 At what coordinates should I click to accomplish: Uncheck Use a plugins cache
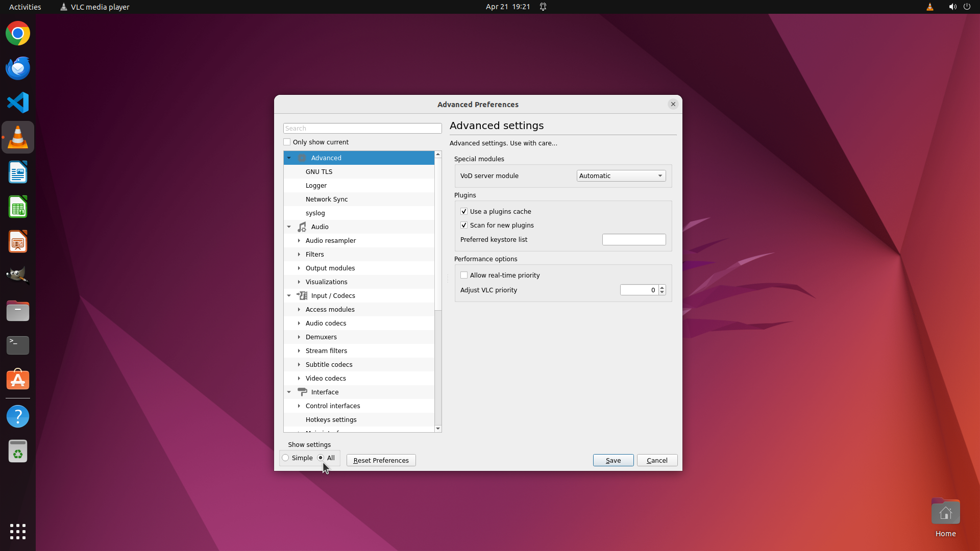pyautogui.click(x=464, y=211)
